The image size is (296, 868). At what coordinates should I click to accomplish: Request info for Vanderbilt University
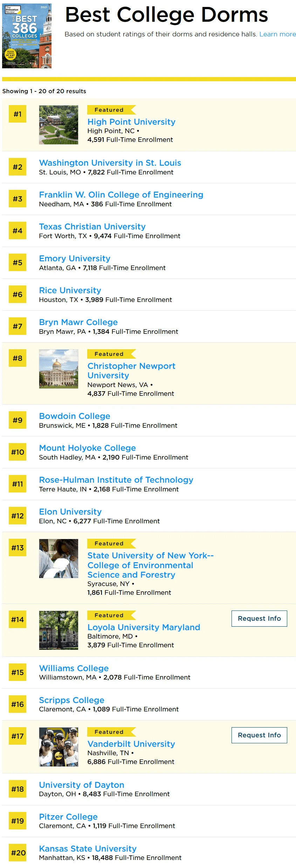pyautogui.click(x=259, y=735)
